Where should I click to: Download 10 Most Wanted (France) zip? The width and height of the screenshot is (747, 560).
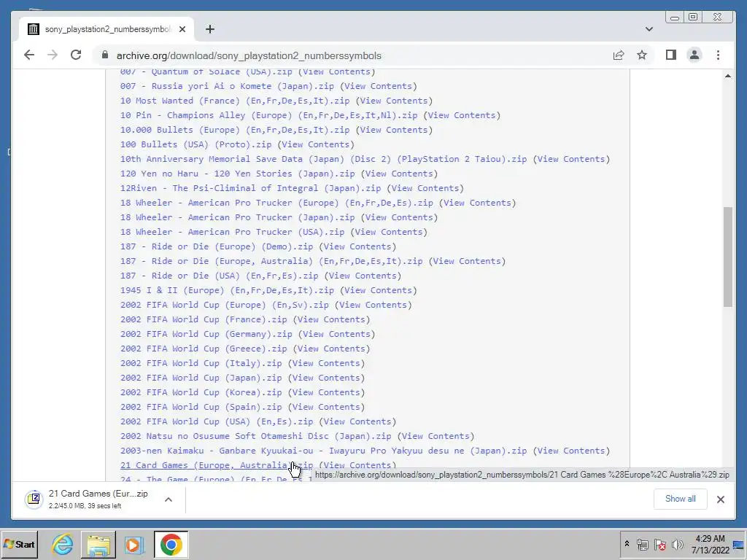pos(235,101)
